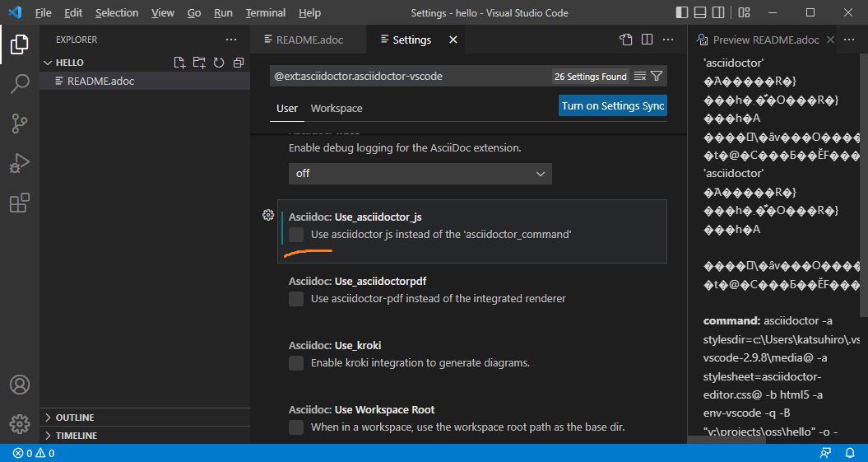Click 'command:' text in preview pane

pos(731,320)
